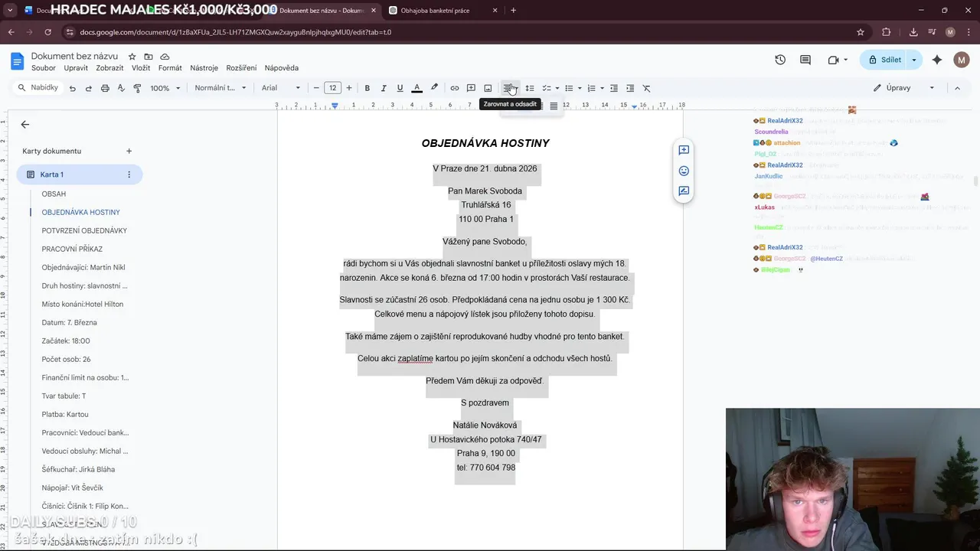The height and width of the screenshot is (551, 980).
Task: Open the Rozšíření menu
Action: [241, 68]
